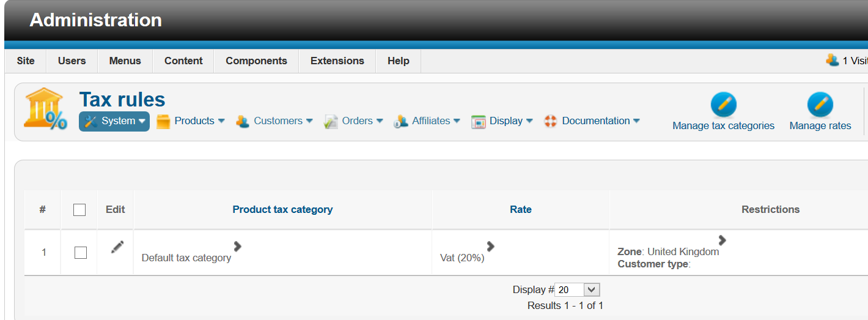
Task: Sort by the Rate column header
Action: pos(520,209)
